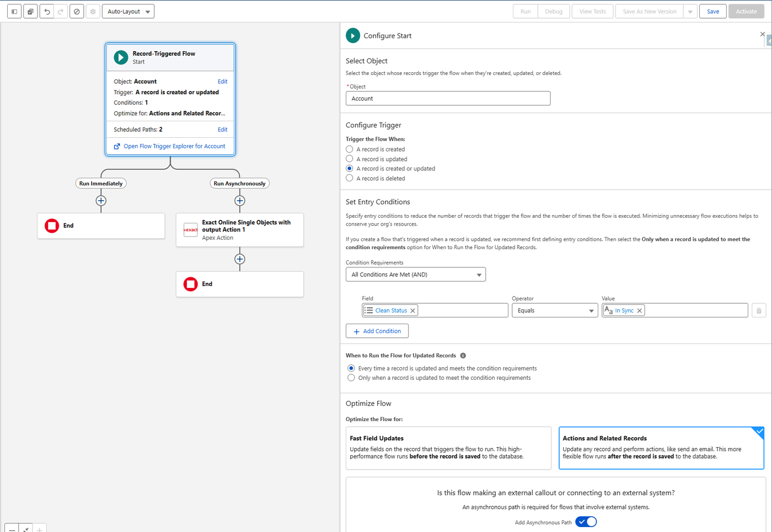Image resolution: width=772 pixels, height=532 pixels.
Task: Select 'A record is created or updated'
Action: tap(350, 169)
